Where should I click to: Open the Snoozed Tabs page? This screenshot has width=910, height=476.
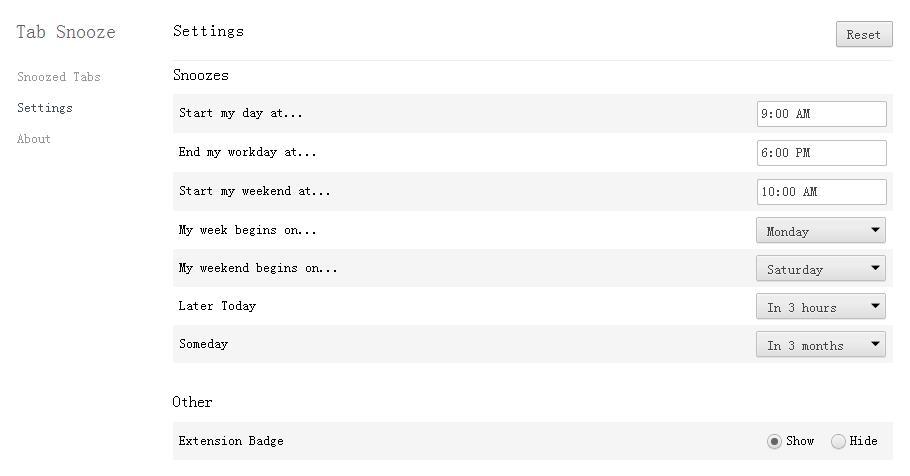tap(59, 77)
